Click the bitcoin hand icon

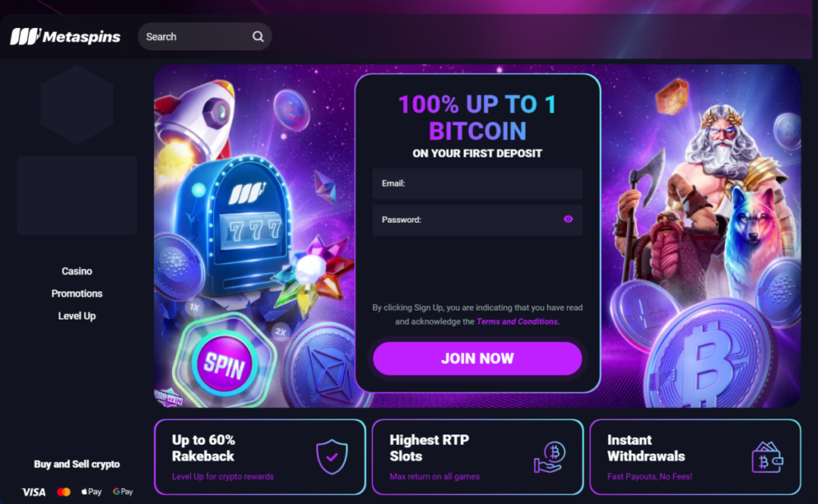pos(550,457)
